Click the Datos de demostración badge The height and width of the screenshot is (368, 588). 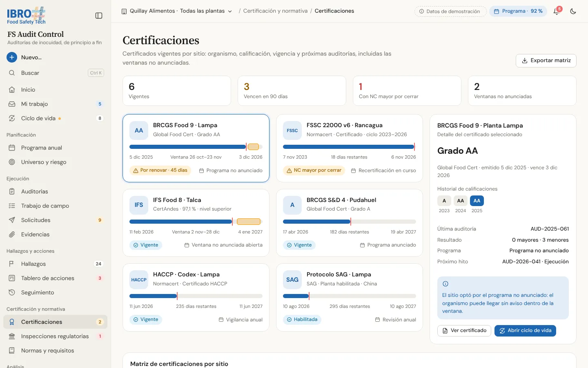point(450,11)
